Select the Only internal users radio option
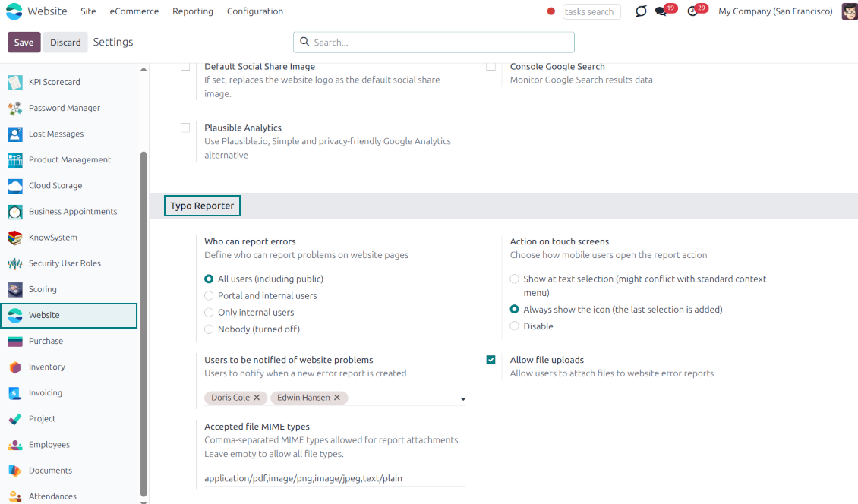This screenshot has height=504, width=858. (209, 312)
